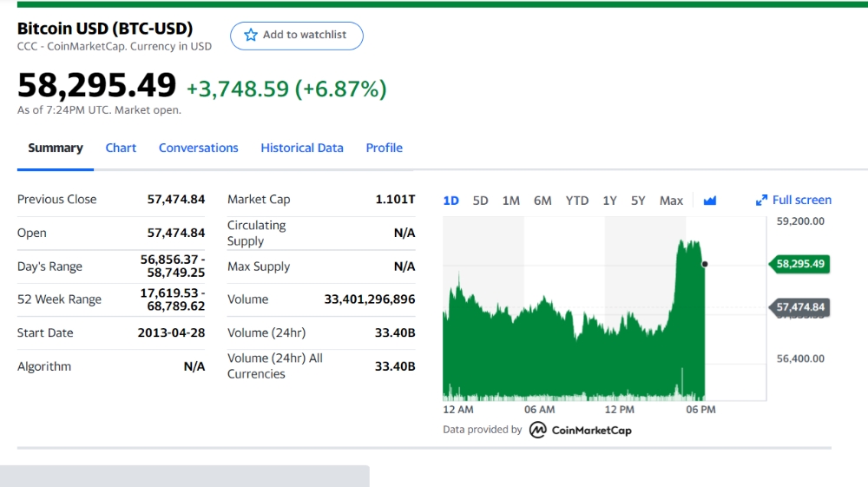Viewport: 868px width, 487px height.
Task: Click the Volume (24hr) label
Action: click(266, 332)
